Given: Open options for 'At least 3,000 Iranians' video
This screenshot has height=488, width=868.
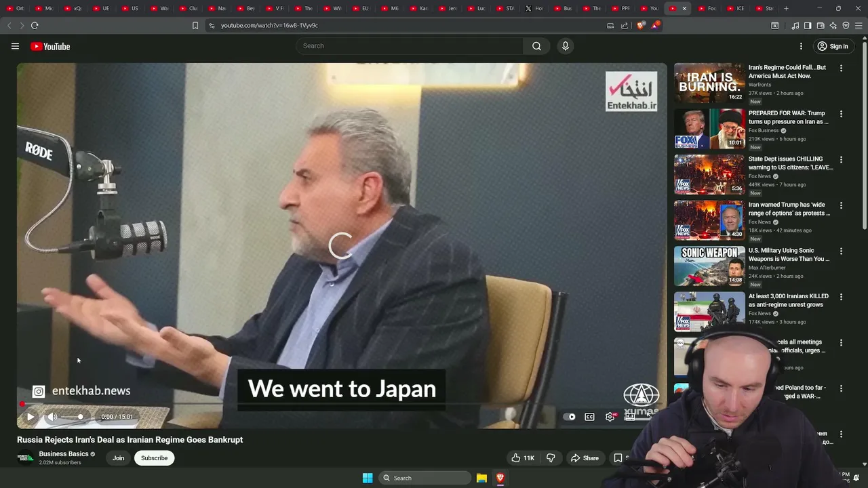Looking at the screenshot, I should click(841, 297).
